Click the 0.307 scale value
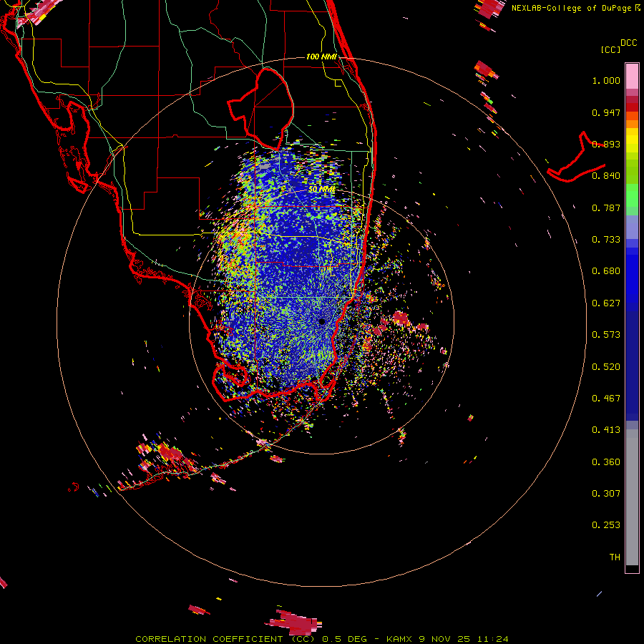This screenshot has height=644, width=644. 606,494
